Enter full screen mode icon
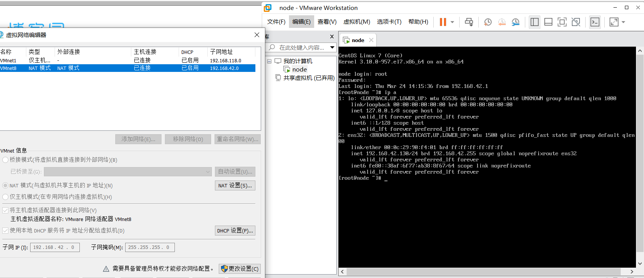 (562, 22)
